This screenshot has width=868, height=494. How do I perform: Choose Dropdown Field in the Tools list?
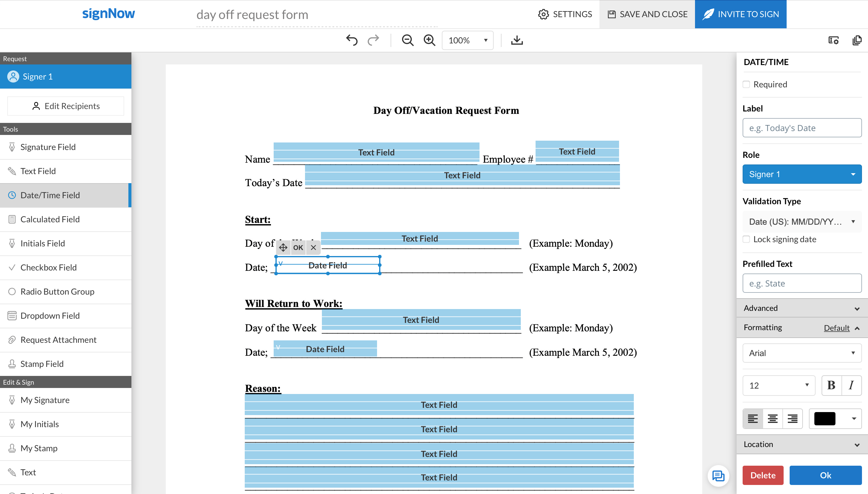(x=50, y=316)
